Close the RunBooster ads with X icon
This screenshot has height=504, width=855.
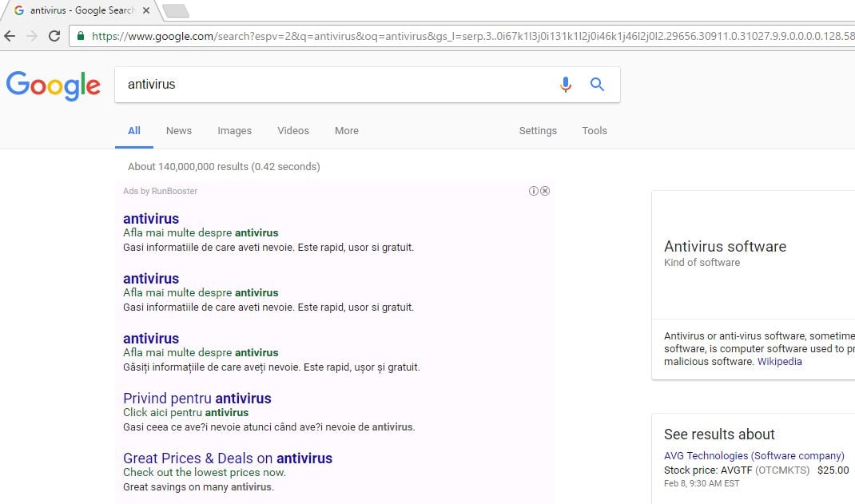tap(545, 191)
